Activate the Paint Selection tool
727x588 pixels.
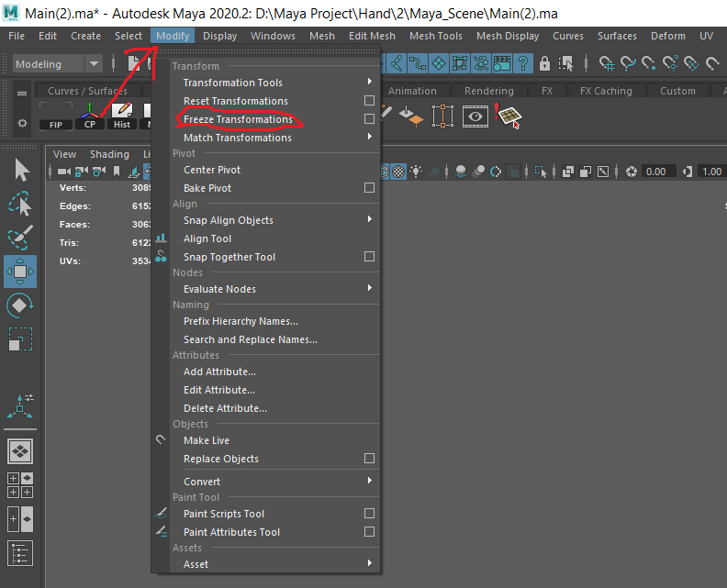(20, 238)
